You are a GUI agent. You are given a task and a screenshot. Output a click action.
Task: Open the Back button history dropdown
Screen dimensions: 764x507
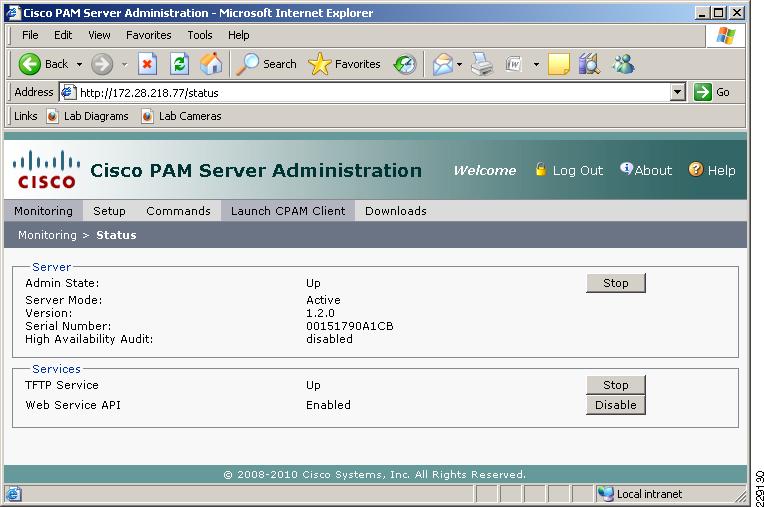pyautogui.click(x=79, y=64)
